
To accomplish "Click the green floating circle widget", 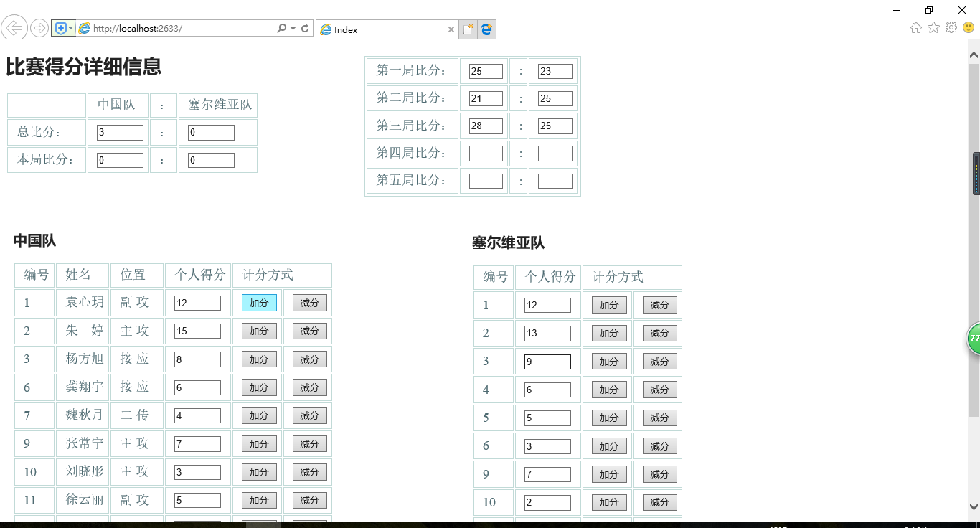I will click(973, 339).
